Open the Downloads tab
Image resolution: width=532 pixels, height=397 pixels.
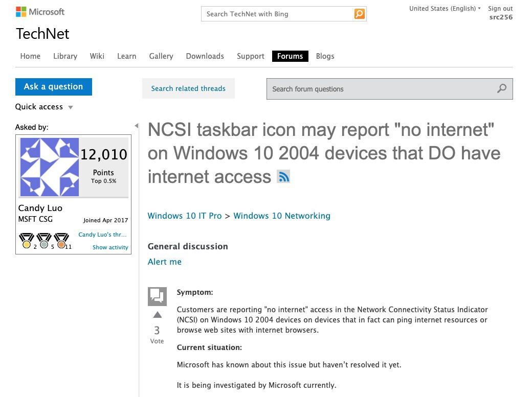[205, 56]
